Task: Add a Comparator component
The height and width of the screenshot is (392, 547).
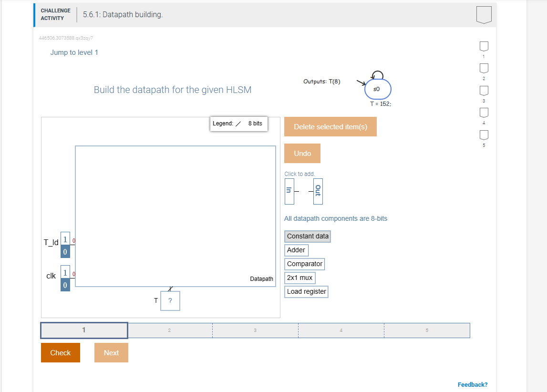Action: pyautogui.click(x=304, y=264)
